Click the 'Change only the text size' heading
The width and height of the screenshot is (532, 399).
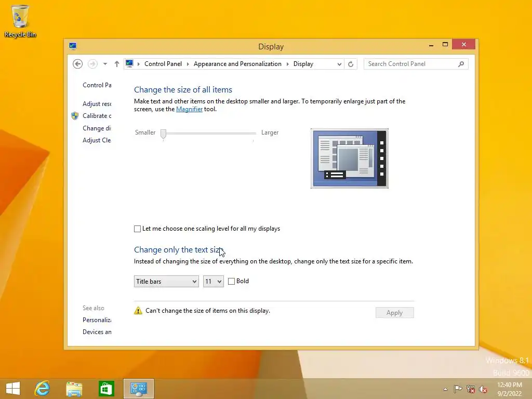[178, 250]
